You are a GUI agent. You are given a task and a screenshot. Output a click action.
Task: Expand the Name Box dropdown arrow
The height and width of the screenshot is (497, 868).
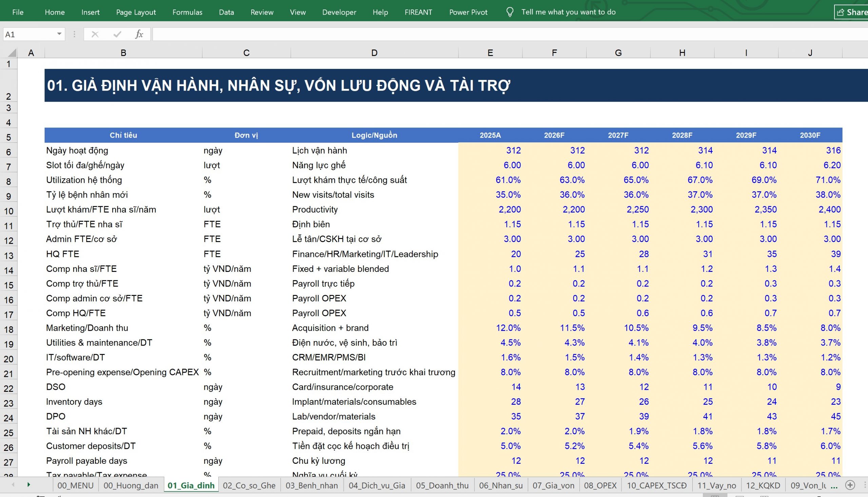59,34
